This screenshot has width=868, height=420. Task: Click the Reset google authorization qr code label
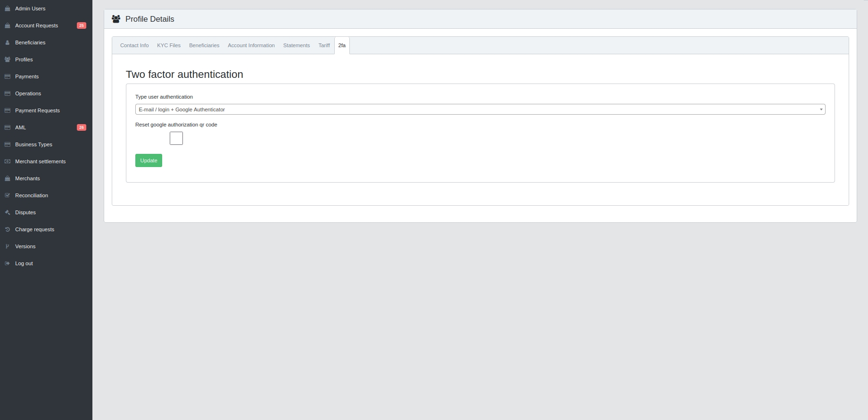pos(176,125)
